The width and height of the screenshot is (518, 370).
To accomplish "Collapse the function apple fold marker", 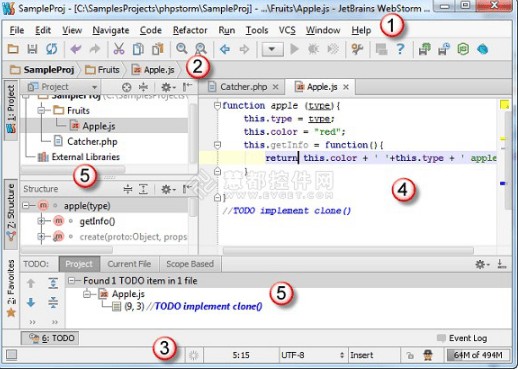I will 217,106.
